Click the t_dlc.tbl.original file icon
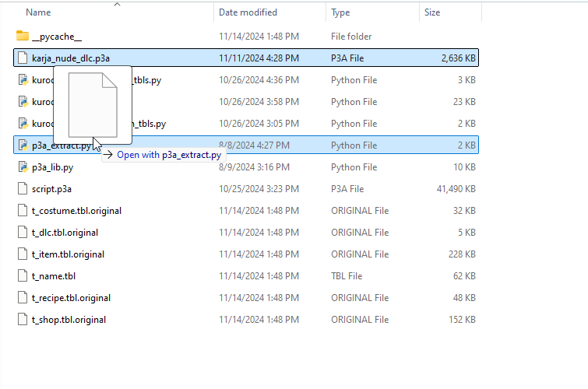588x389 pixels. coord(23,232)
